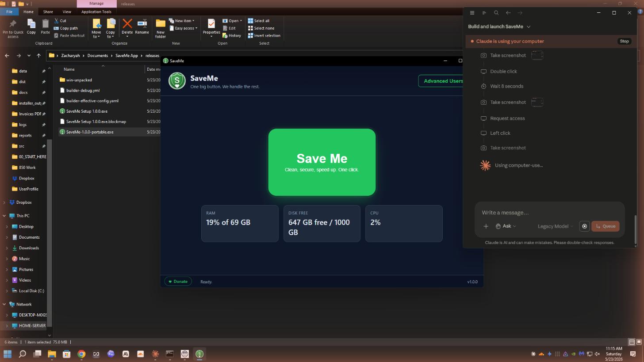Image resolution: width=644 pixels, height=362 pixels.
Task: Switch to the Share ribbon tab
Action: click(48, 12)
